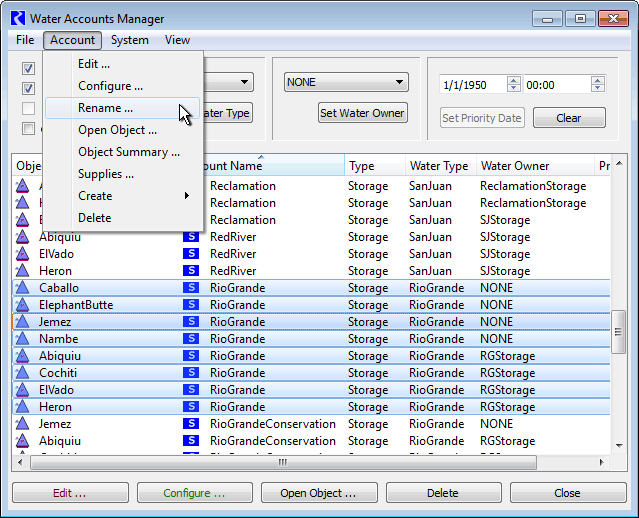The height and width of the screenshot is (518, 639).
Task: Uncheck the topmost checked filter checkbox
Action: [28, 68]
